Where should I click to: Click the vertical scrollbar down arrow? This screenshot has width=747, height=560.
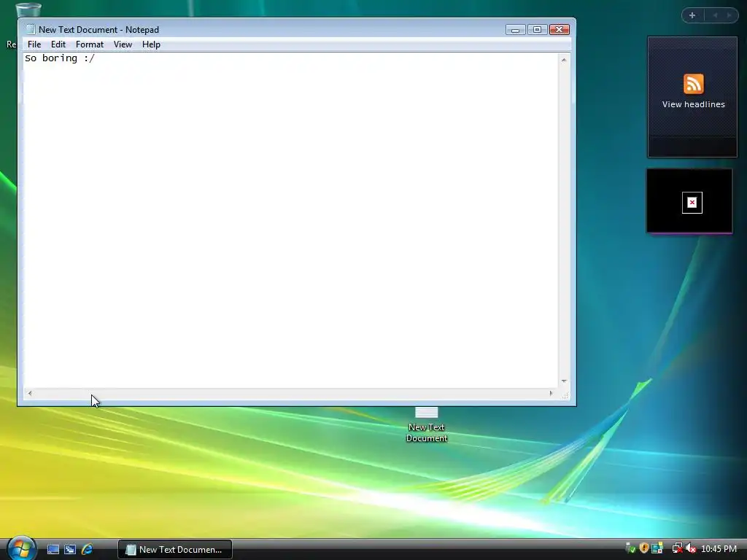coord(564,381)
